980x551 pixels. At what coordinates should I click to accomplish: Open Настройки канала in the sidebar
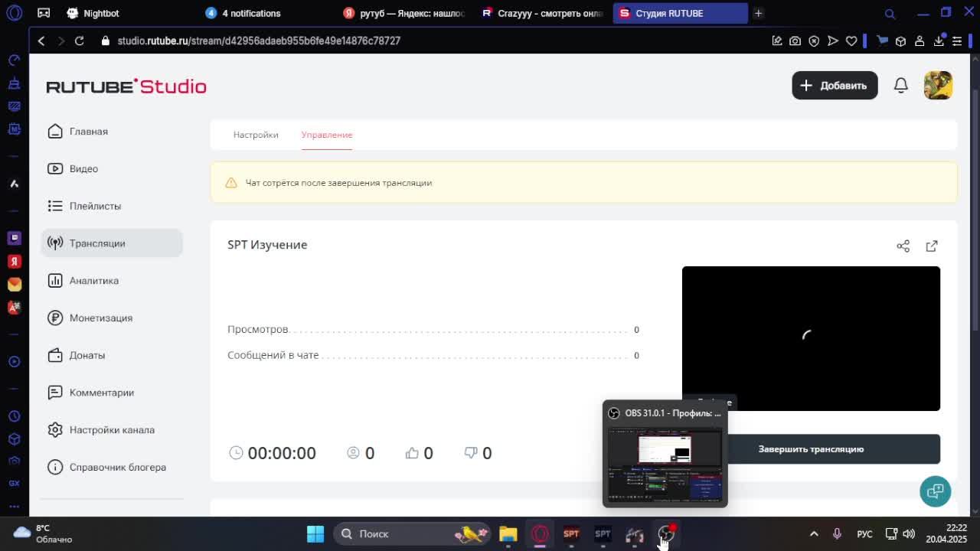[112, 430]
